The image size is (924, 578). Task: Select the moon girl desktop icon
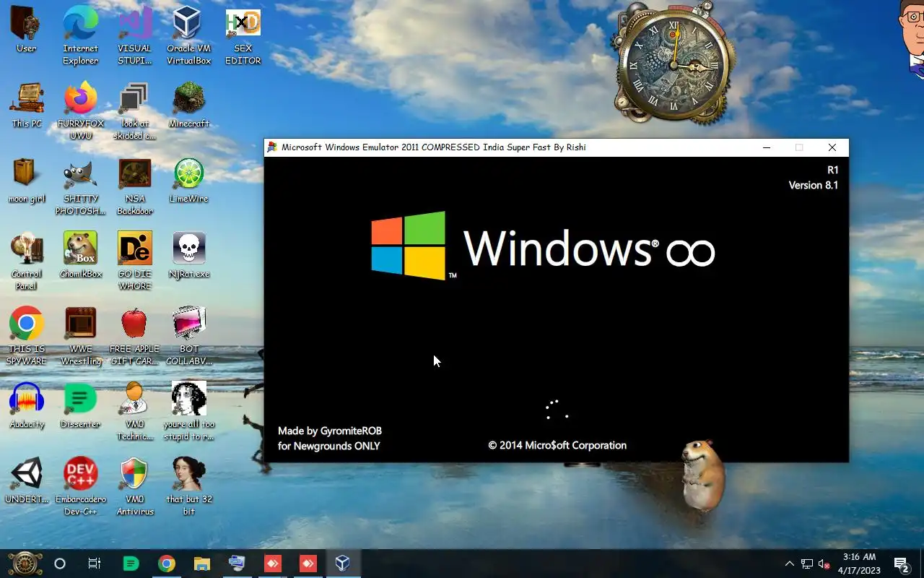[x=27, y=181]
